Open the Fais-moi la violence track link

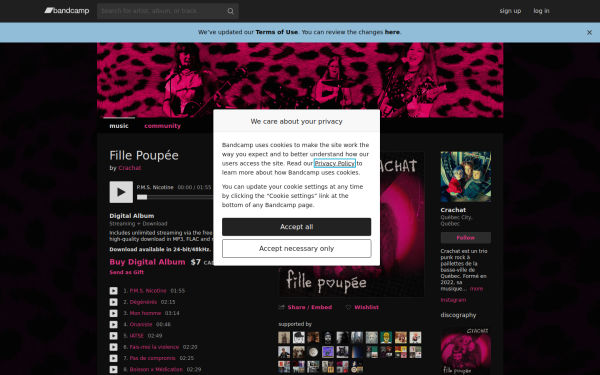(154, 347)
